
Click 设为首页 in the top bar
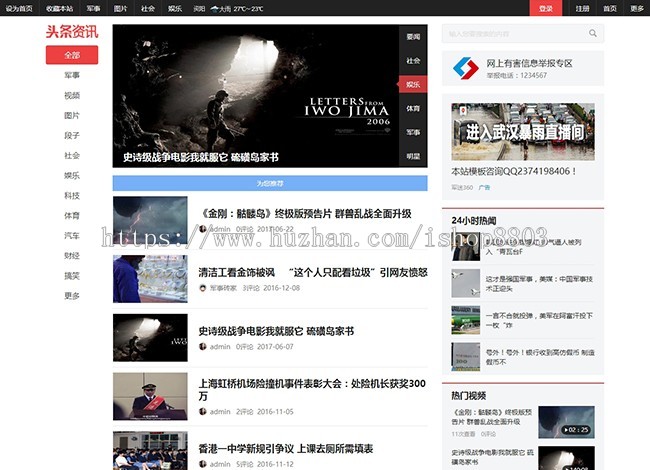tap(19, 8)
